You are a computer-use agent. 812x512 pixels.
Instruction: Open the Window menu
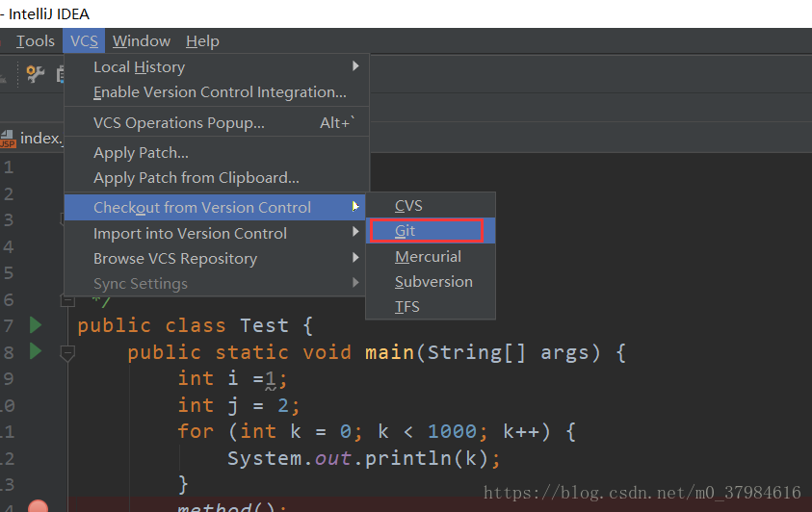coord(142,40)
